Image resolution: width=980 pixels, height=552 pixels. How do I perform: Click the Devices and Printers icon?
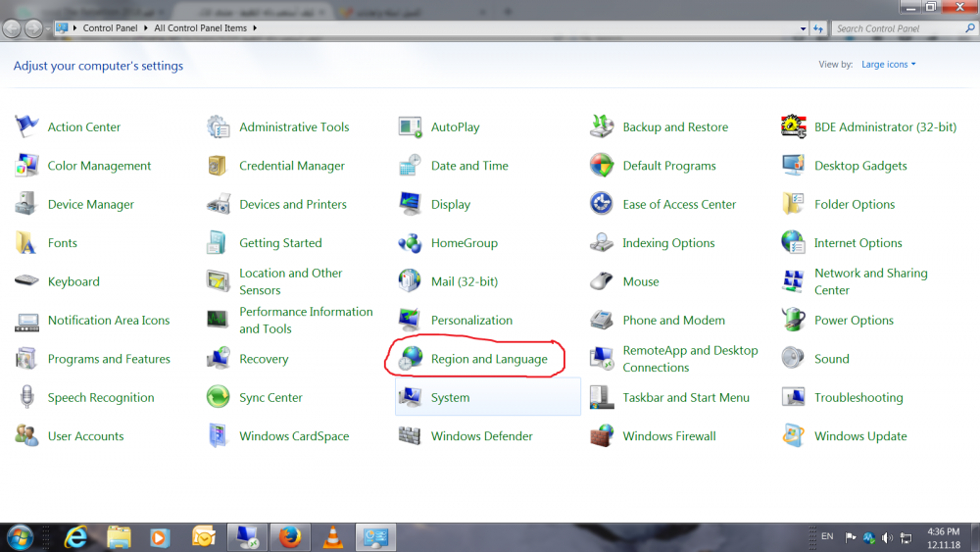(x=219, y=204)
